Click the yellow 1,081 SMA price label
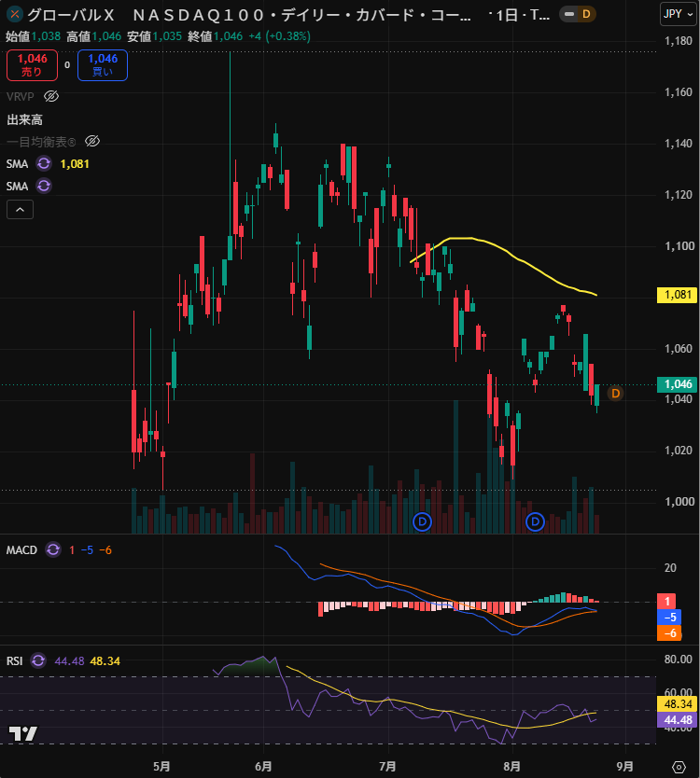700x778 pixels. pyautogui.click(x=678, y=295)
